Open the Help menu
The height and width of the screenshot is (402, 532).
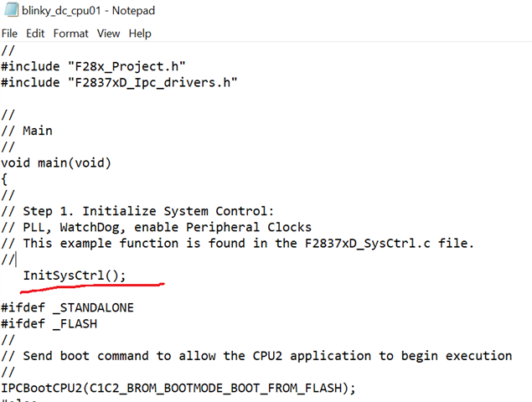click(x=140, y=33)
